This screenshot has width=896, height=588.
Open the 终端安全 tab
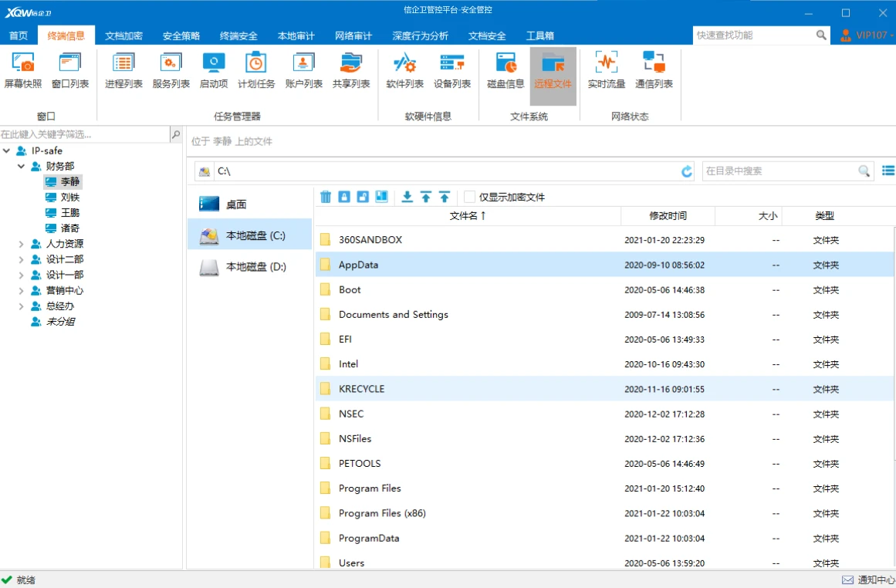238,35
